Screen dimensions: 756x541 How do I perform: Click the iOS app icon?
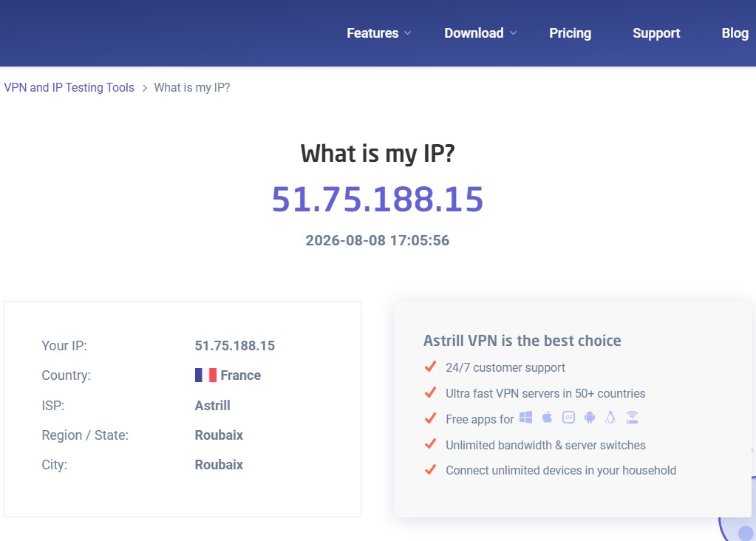pos(568,418)
